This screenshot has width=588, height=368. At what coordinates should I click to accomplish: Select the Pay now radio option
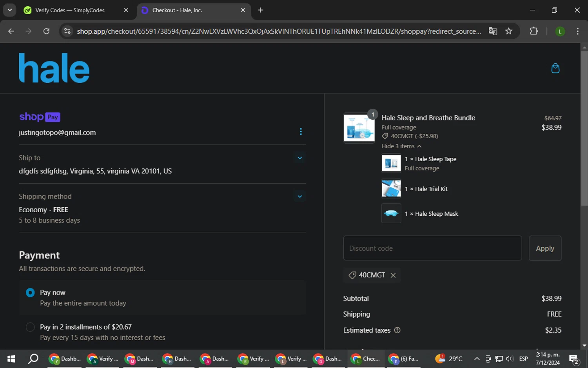(30, 293)
